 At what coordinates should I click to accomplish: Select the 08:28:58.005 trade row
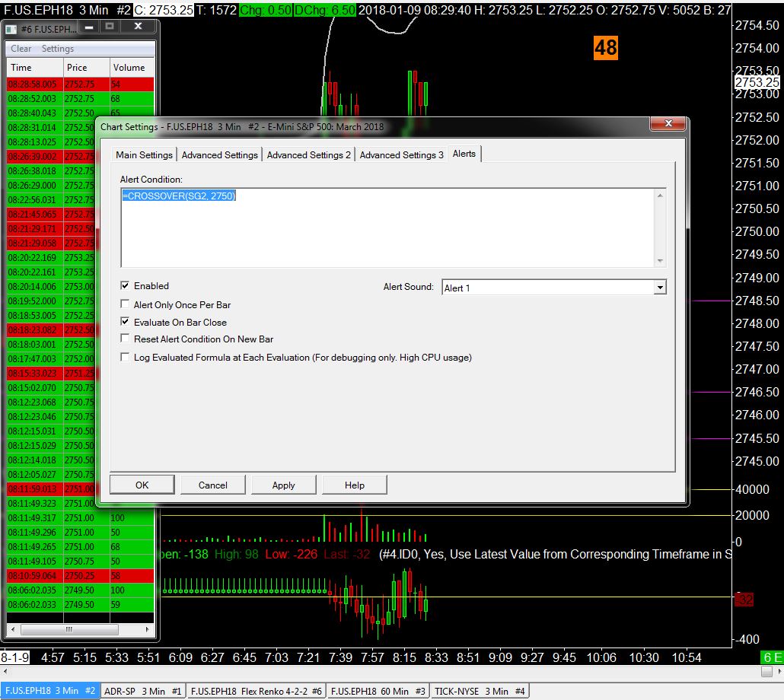click(x=80, y=84)
